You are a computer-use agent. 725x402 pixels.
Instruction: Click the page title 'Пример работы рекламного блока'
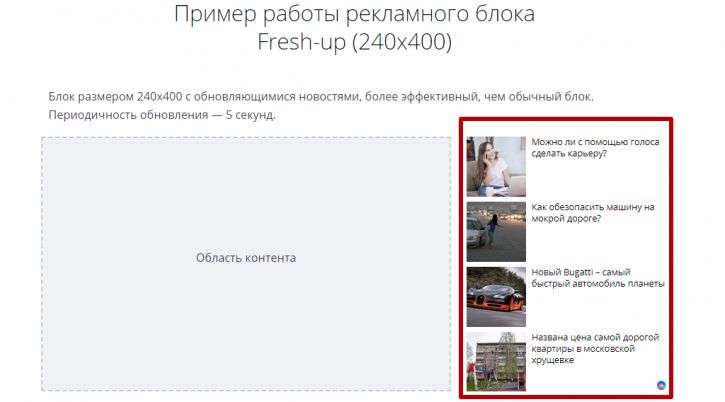[354, 14]
